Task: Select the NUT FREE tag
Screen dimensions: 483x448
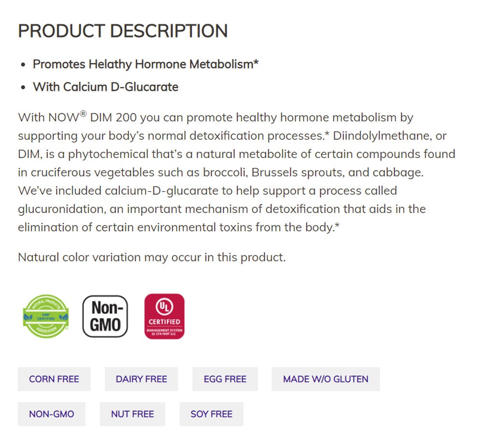Action: 132,414
